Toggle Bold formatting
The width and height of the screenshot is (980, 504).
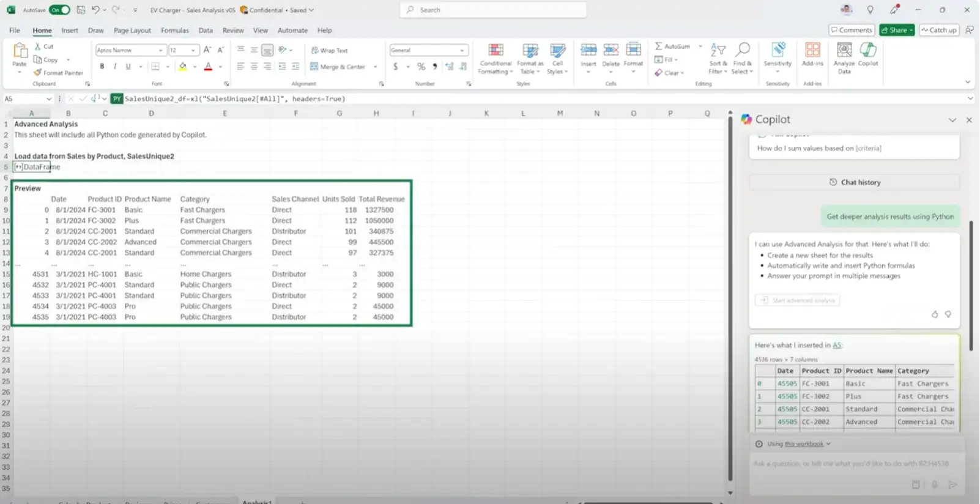[x=102, y=67]
